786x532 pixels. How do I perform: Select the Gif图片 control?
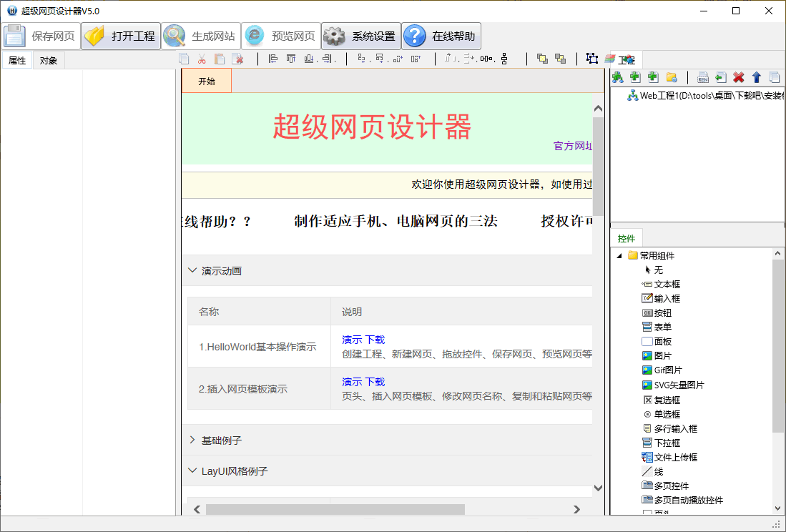click(662, 370)
